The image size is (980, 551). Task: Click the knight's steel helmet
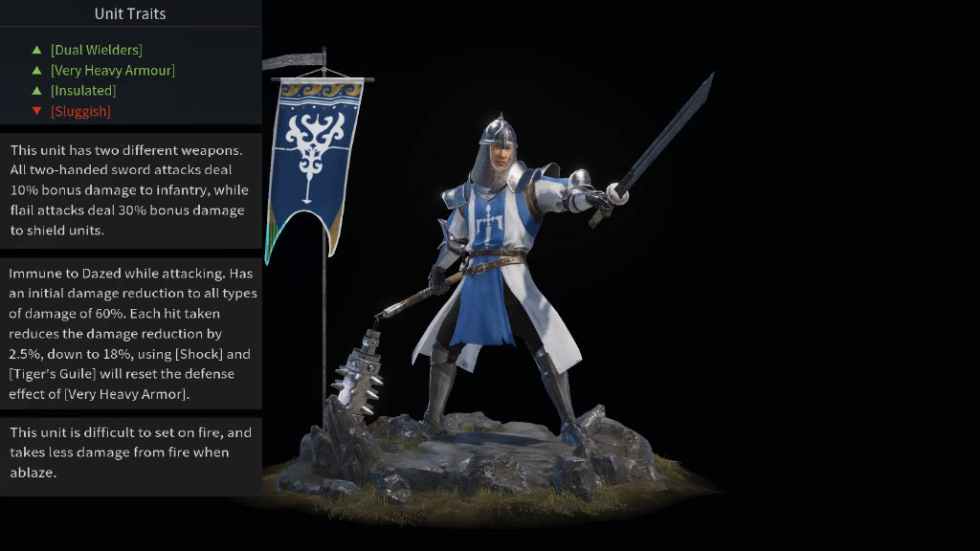[498, 131]
